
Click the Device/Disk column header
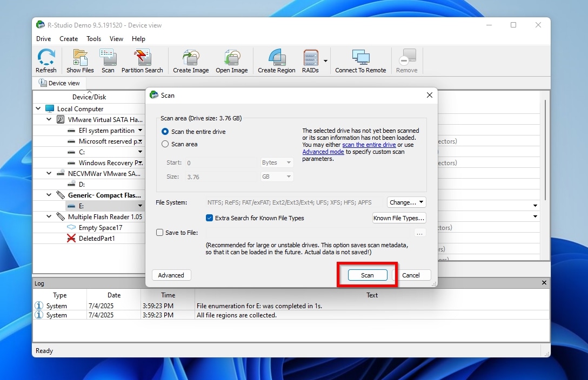(89, 97)
